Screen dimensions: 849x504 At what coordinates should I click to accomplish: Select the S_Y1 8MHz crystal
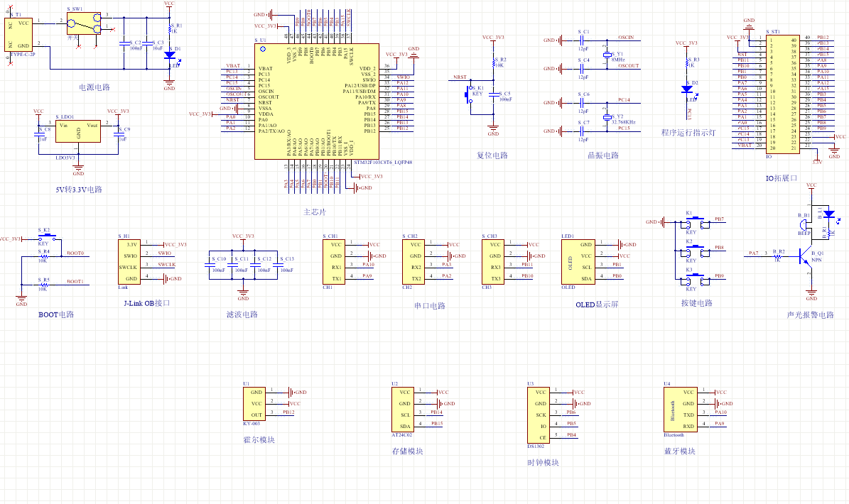[607, 54]
